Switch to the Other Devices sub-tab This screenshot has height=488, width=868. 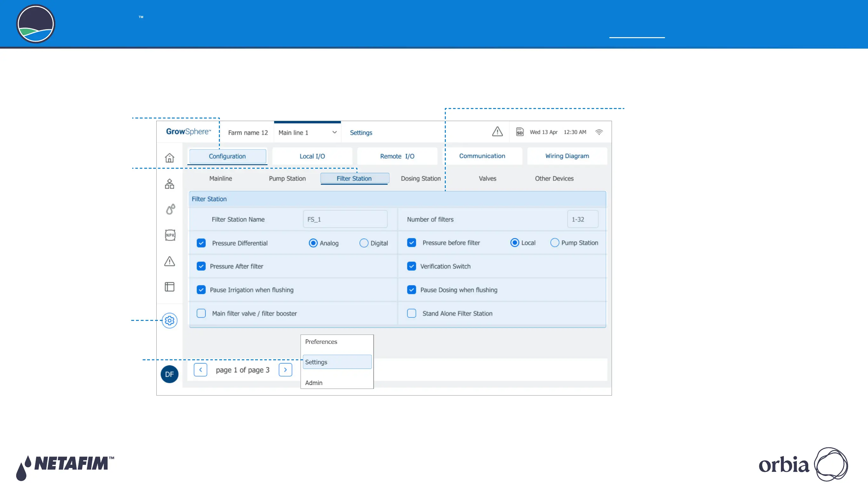click(554, 178)
